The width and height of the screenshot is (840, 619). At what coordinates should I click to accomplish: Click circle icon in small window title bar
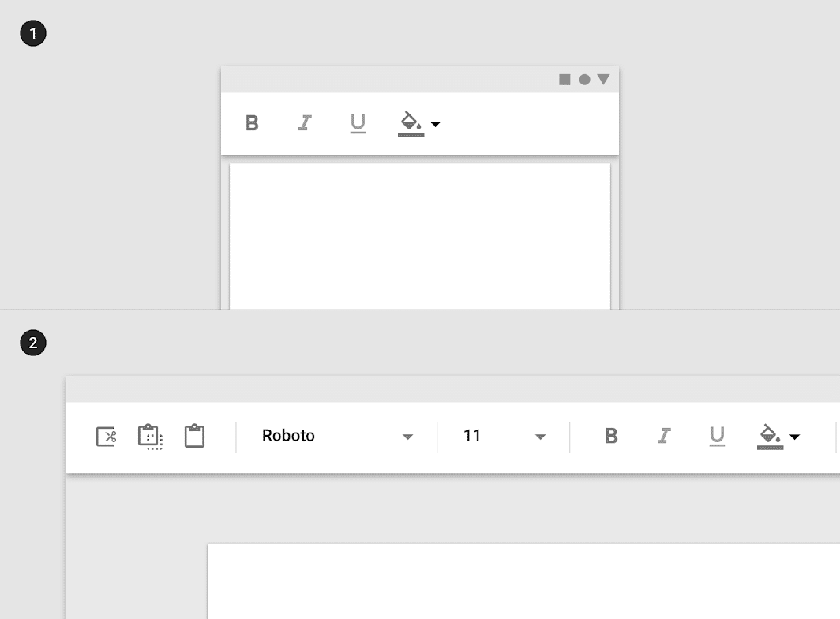coord(584,80)
